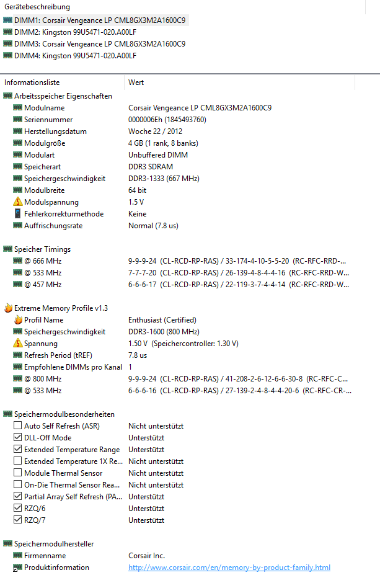This screenshot has width=380, height=588.
Task: Click the icon for @ 666 MHz timing
Action: click(17, 261)
